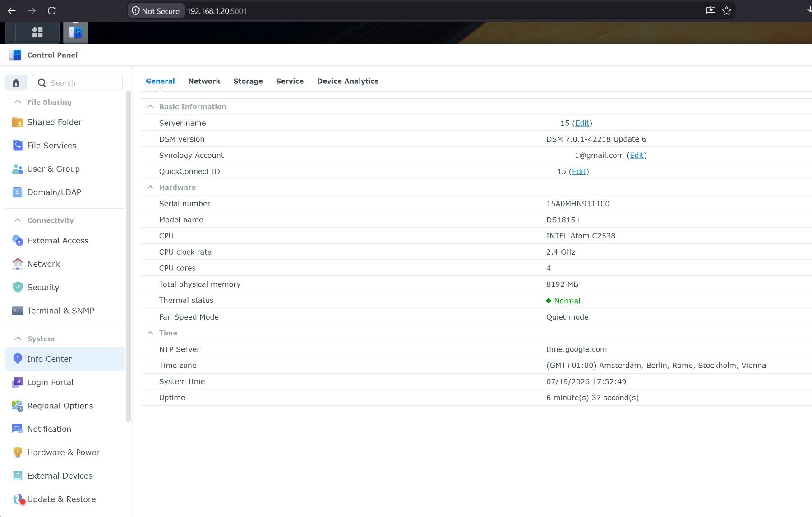
Task: Edit the Synology Account
Action: [x=637, y=155]
